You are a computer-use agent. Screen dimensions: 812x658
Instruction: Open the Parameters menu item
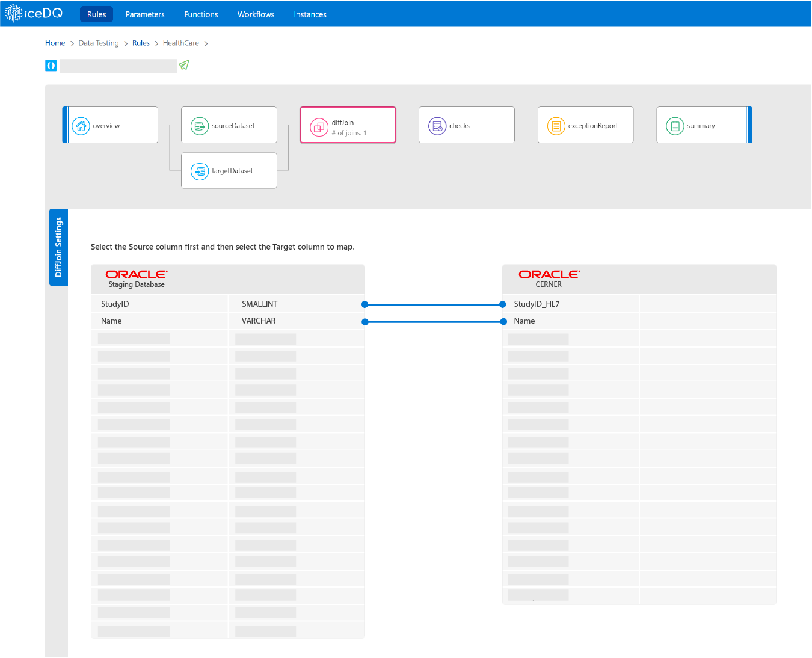pos(144,14)
